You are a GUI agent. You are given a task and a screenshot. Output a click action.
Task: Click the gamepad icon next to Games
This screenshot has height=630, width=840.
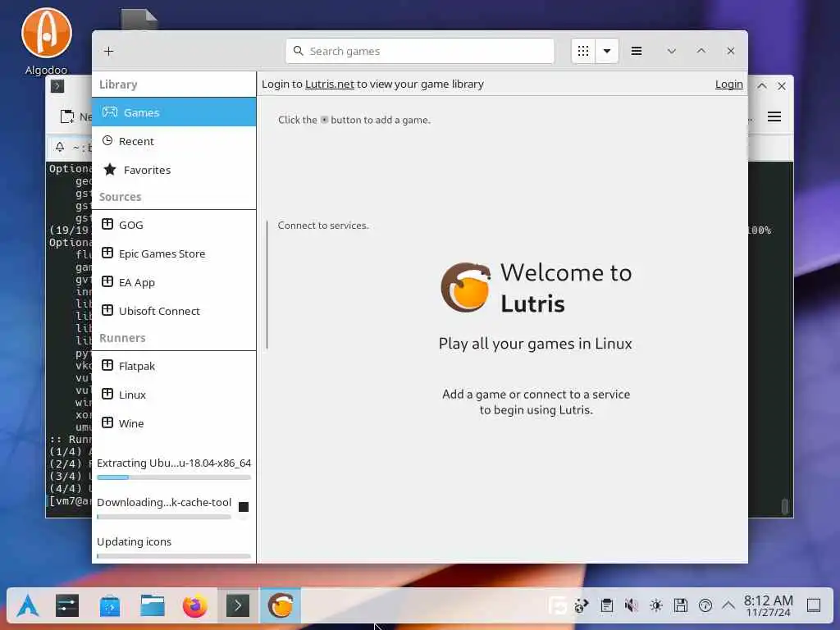tap(110, 112)
